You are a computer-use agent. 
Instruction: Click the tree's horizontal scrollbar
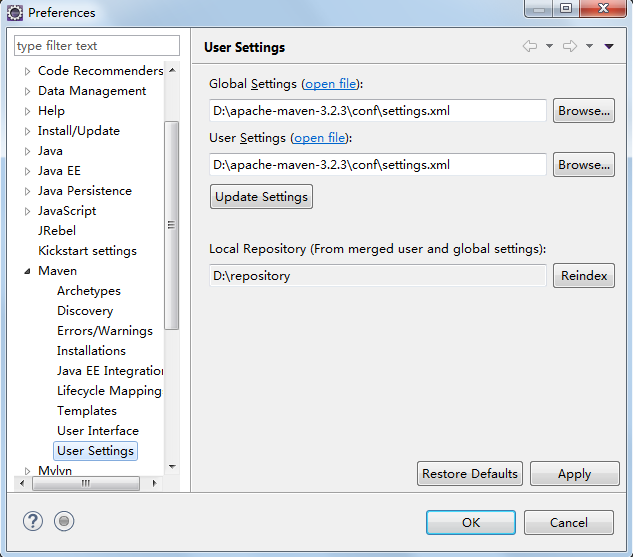(85, 483)
